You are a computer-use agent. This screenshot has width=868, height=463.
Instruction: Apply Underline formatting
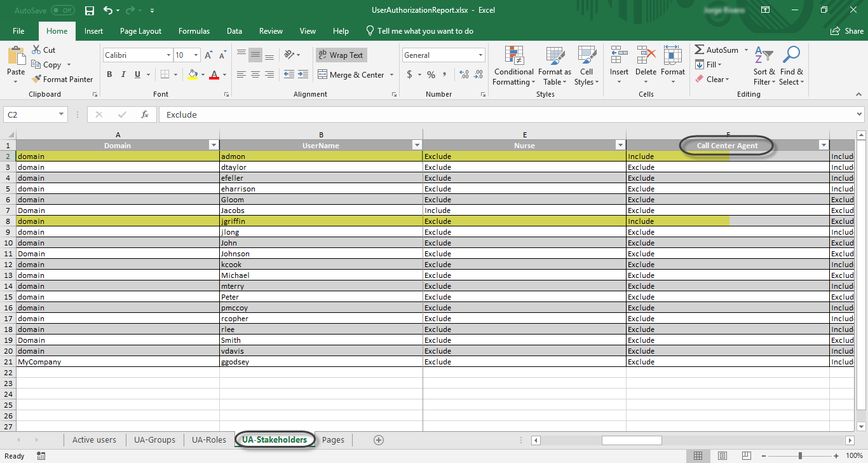(x=137, y=74)
